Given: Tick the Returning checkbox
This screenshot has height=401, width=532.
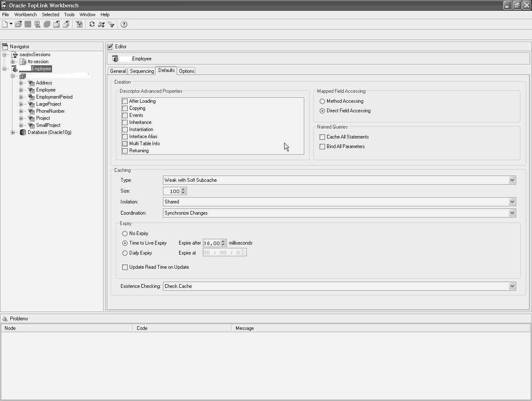Looking at the screenshot, I should coord(125,151).
